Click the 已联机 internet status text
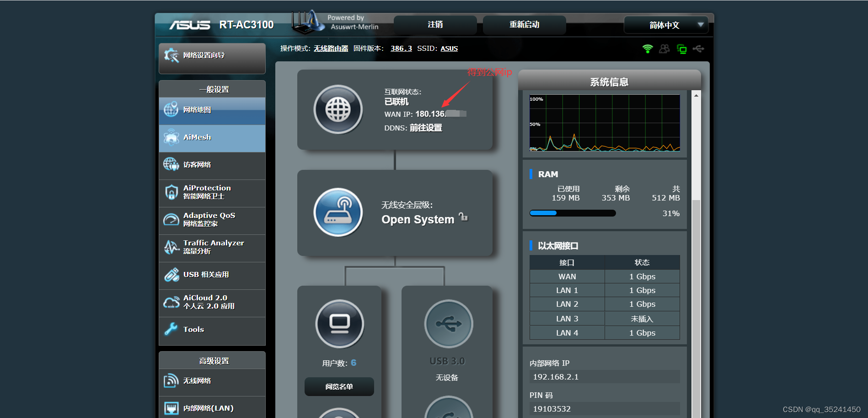The height and width of the screenshot is (418, 868). coord(396,102)
